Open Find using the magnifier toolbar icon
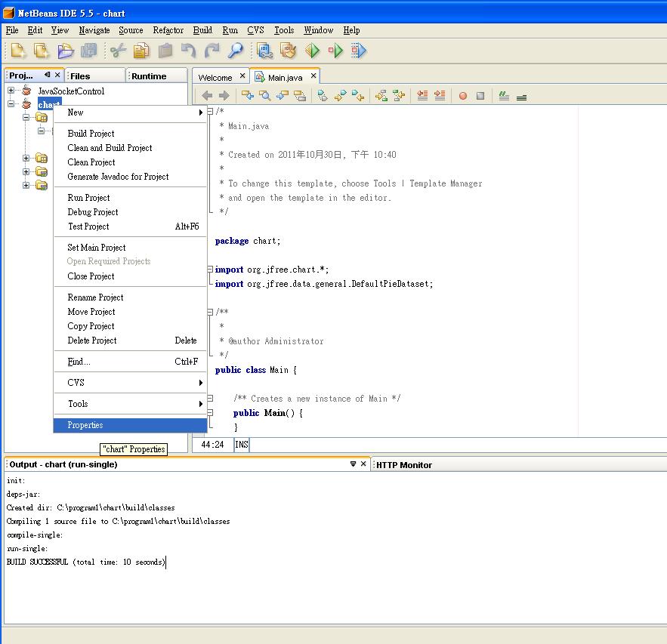Image resolution: width=667 pixels, height=644 pixels. (x=235, y=50)
